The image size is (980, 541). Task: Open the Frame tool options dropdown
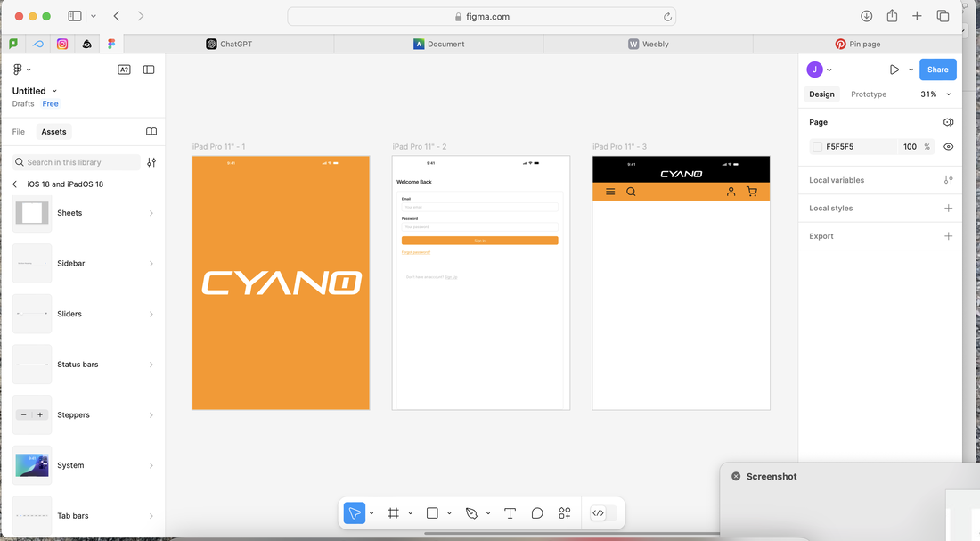410,513
